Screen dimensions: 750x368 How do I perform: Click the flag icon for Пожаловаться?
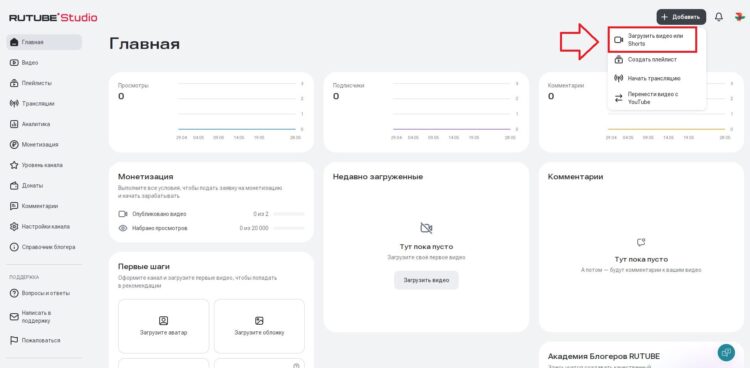click(14, 340)
